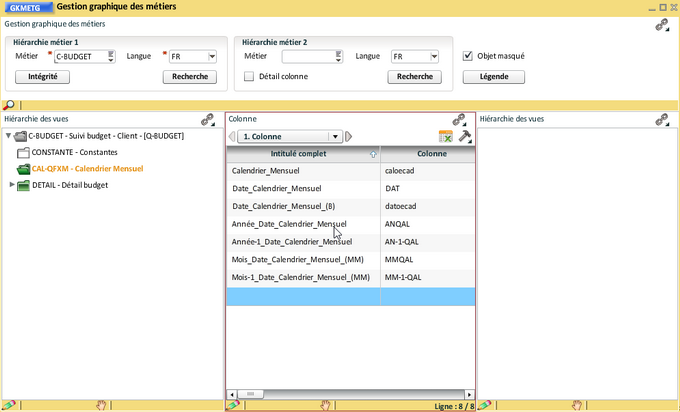Open the Langue dropdown in Hiérarchie métier 1
Screen dimensions: 680x412
click(212, 57)
